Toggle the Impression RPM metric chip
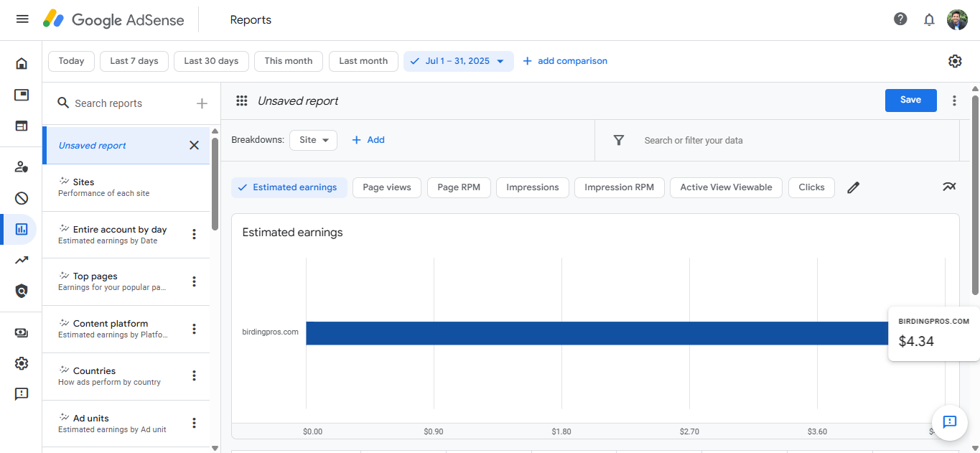This screenshot has height=453, width=980. tap(620, 187)
